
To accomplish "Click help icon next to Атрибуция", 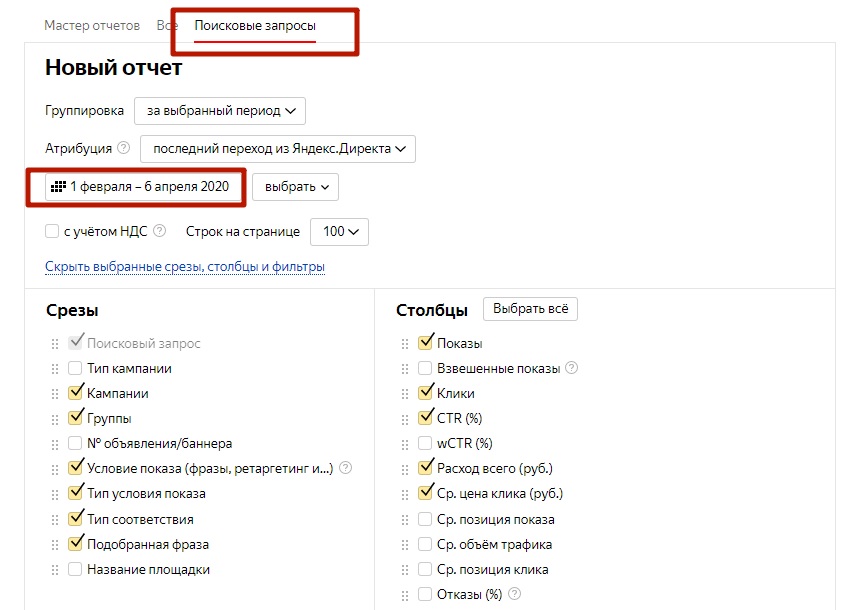I will (x=124, y=148).
